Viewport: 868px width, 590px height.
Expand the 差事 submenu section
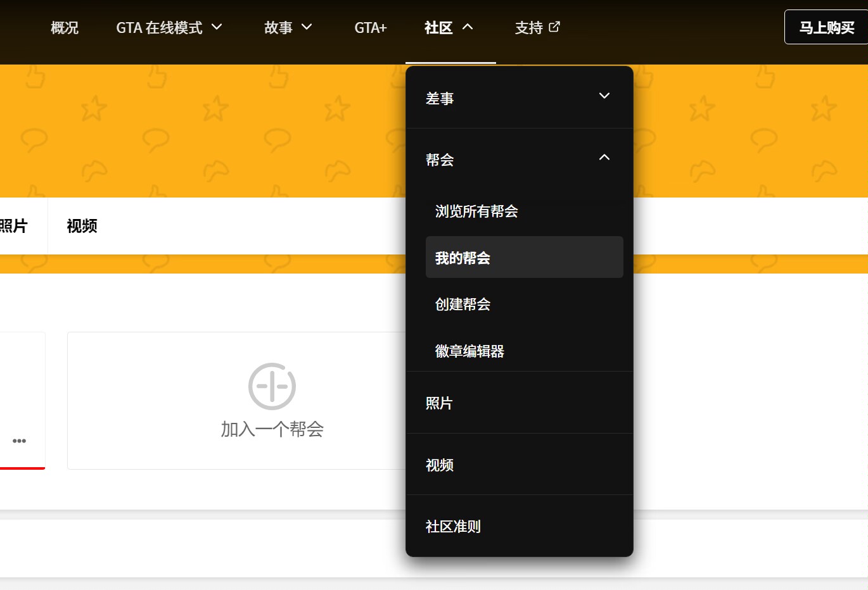[520, 97]
